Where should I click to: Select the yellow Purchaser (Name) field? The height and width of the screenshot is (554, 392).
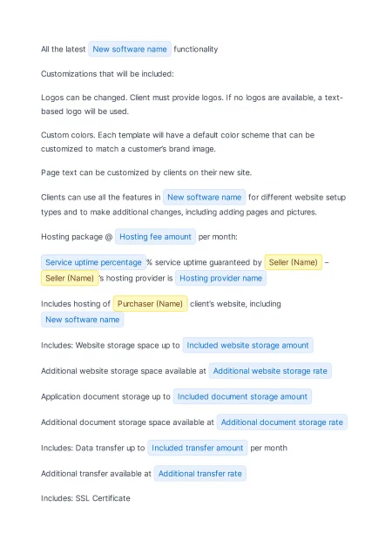coord(150,304)
